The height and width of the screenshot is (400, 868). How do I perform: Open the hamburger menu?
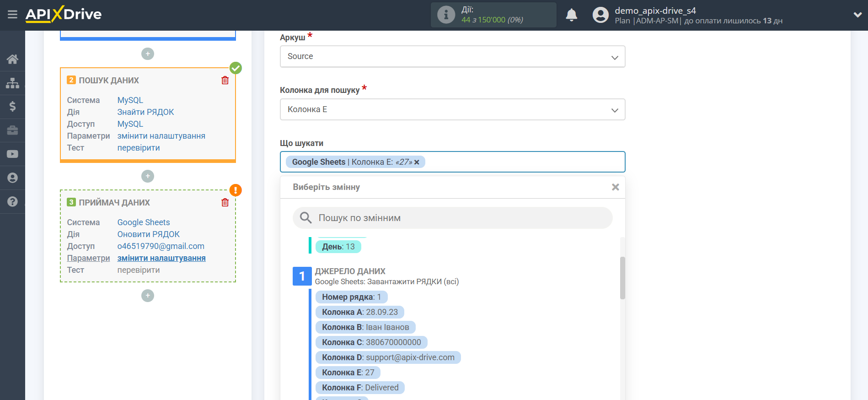[12, 15]
